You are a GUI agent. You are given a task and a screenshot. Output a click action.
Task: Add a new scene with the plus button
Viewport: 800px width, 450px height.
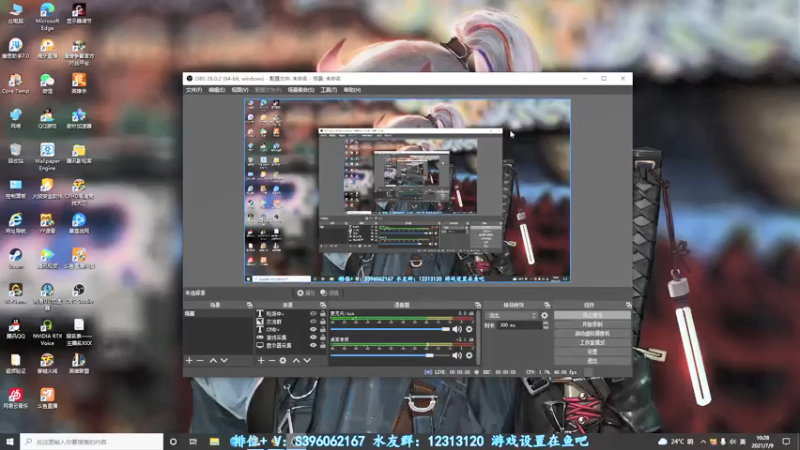click(189, 360)
